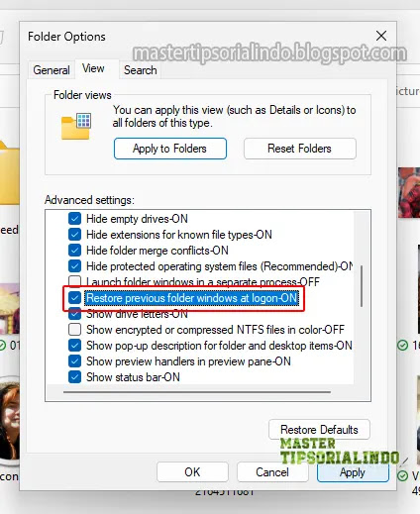Toggle the Show drive letters checkbox
This screenshot has width=420, height=514.
tap(74, 314)
